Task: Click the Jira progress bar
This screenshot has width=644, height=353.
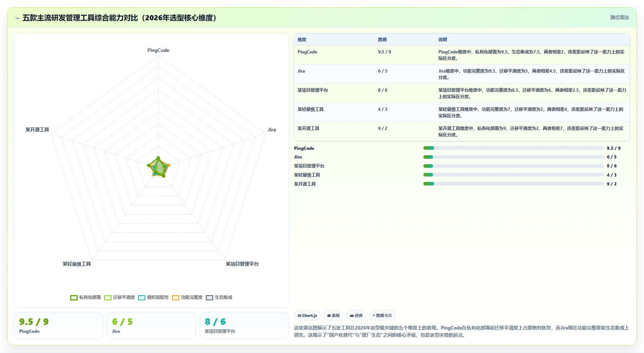Action: (513, 157)
